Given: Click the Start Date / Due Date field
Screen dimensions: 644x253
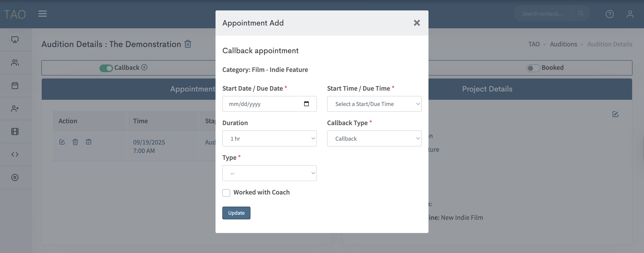Looking at the screenshot, I should 265,104.
